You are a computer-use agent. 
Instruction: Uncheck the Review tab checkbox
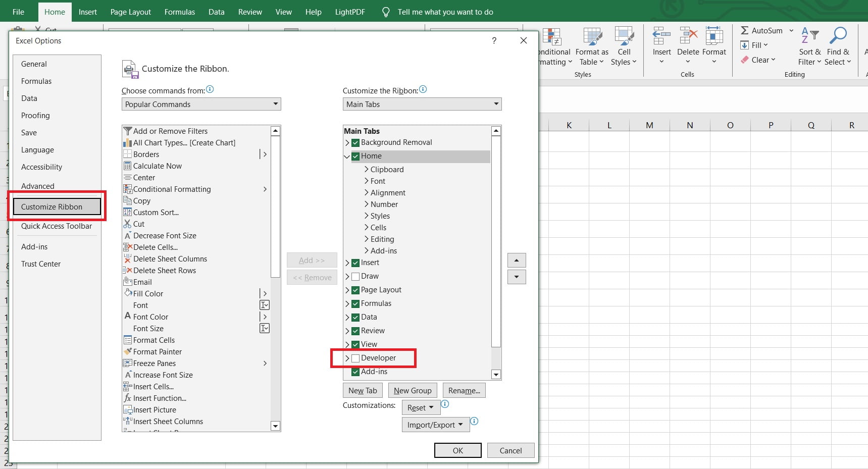(x=355, y=331)
